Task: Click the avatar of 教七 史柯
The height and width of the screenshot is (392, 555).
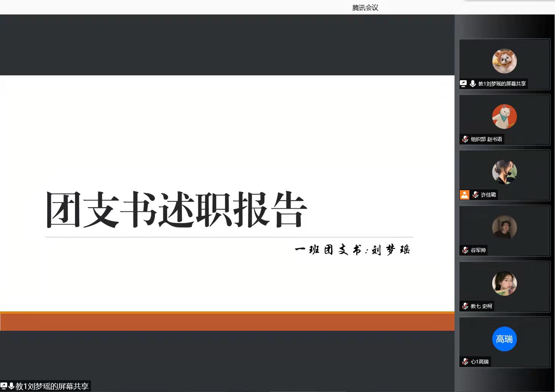Action: (504, 283)
